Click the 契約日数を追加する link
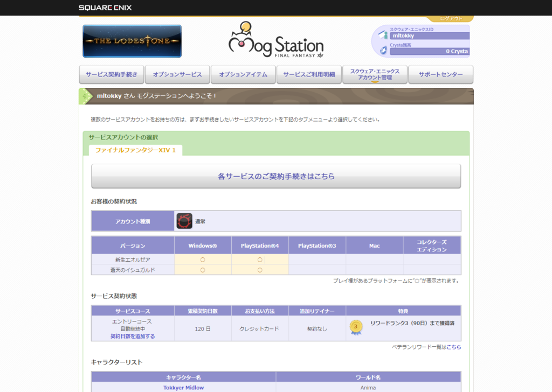Image resolution: width=552 pixels, height=392 pixels. [133, 336]
